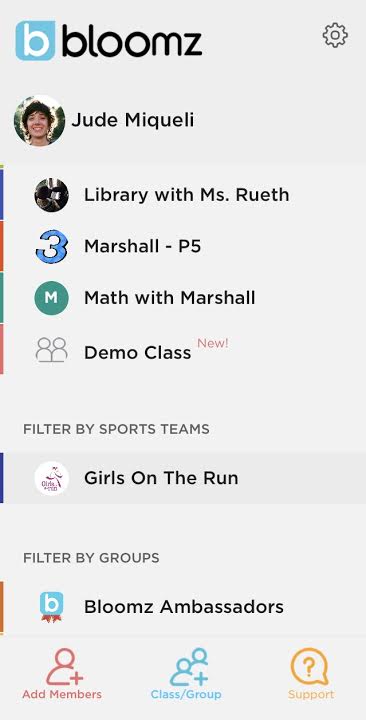
Task: Tap the Jude Miqueli name
Action: 133,120
